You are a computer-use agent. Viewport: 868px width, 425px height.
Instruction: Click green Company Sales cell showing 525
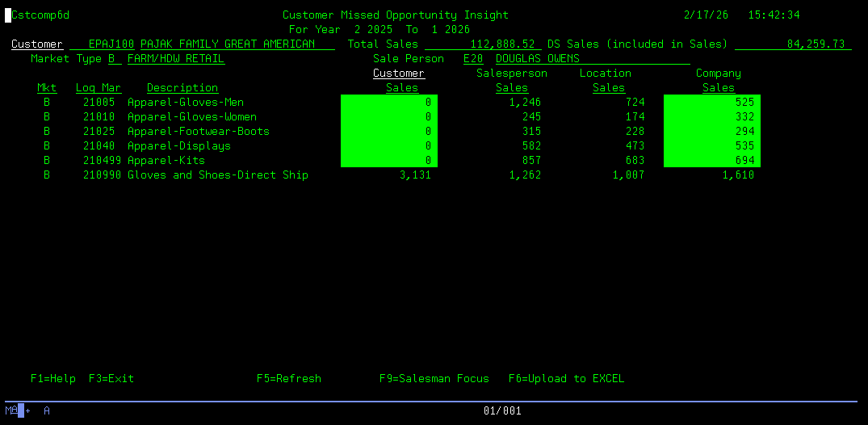[711, 102]
